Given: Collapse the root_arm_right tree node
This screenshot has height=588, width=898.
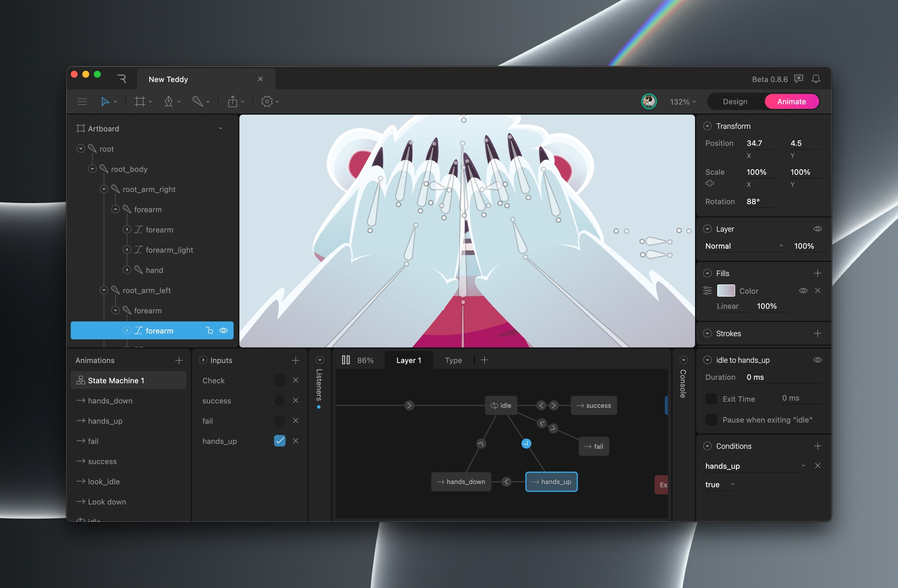Looking at the screenshot, I should pos(104,189).
